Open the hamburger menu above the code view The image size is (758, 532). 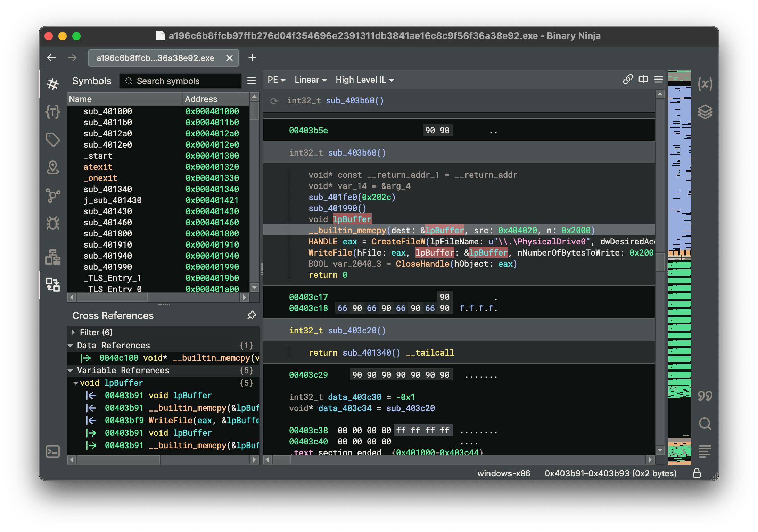coord(658,79)
